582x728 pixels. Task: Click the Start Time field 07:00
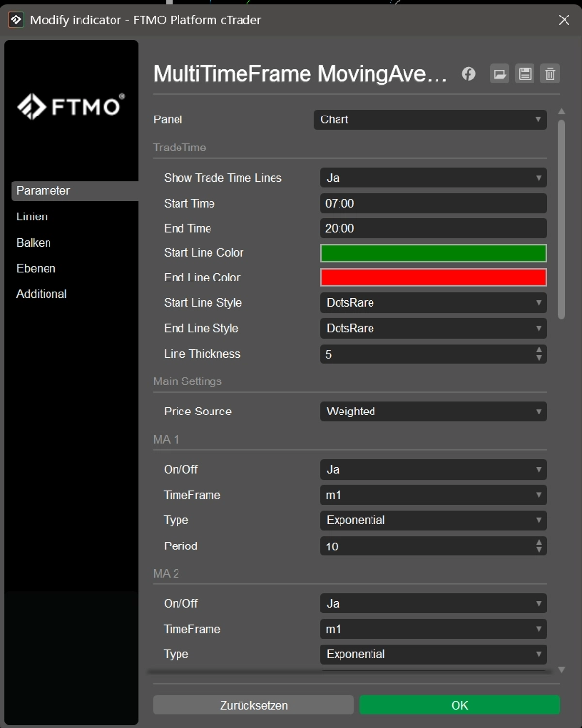(x=433, y=204)
